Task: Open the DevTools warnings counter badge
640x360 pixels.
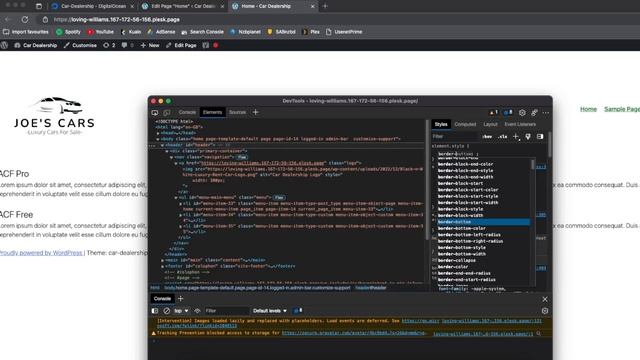Action: (493, 112)
